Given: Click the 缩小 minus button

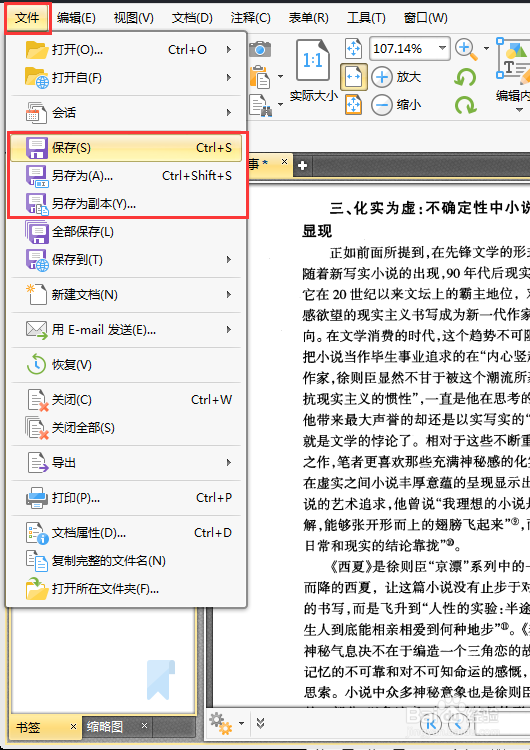Looking at the screenshot, I should tap(382, 105).
